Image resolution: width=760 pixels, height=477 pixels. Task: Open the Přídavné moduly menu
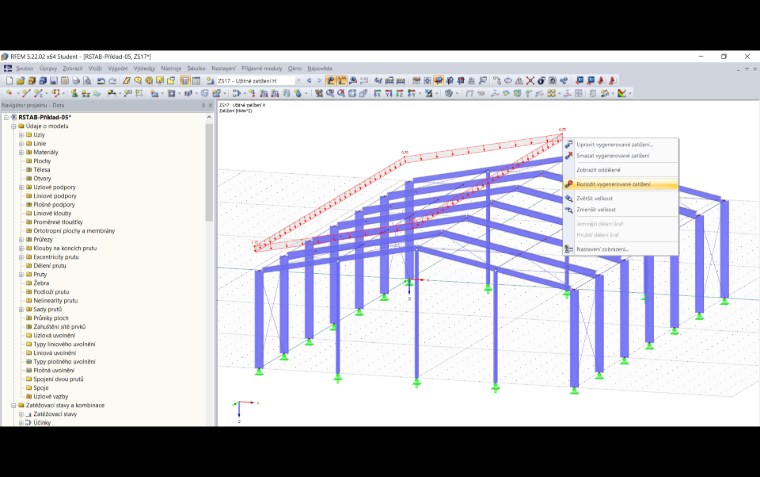[x=262, y=68]
